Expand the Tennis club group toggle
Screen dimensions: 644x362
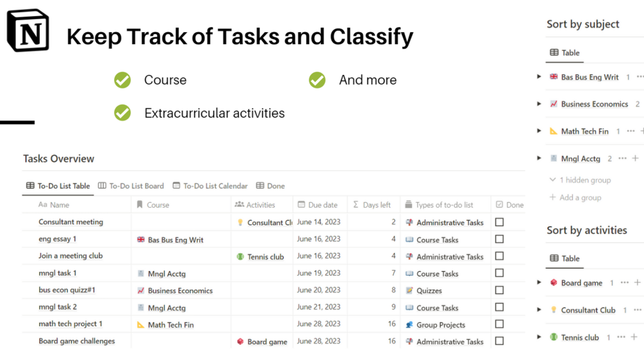click(539, 337)
